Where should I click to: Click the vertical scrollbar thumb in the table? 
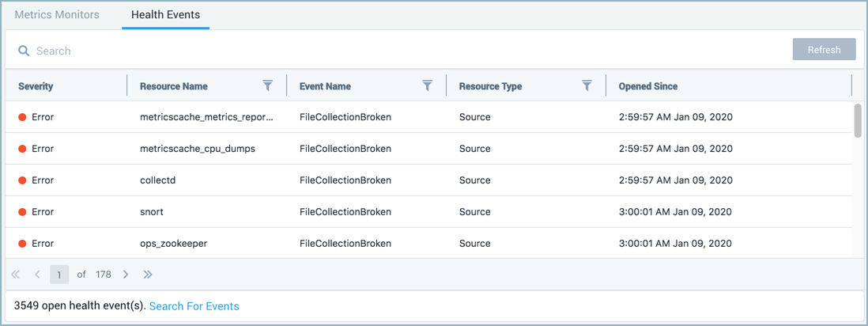pos(858,120)
